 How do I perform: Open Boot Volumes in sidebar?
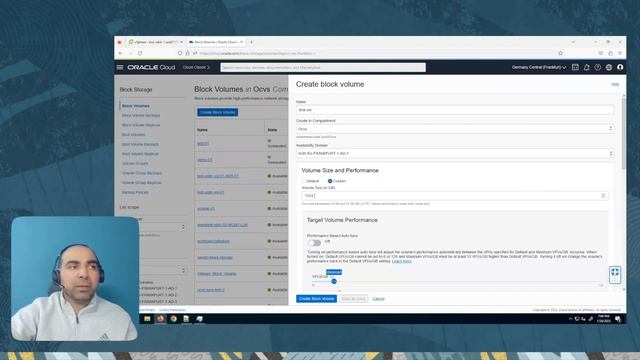[x=133, y=135]
